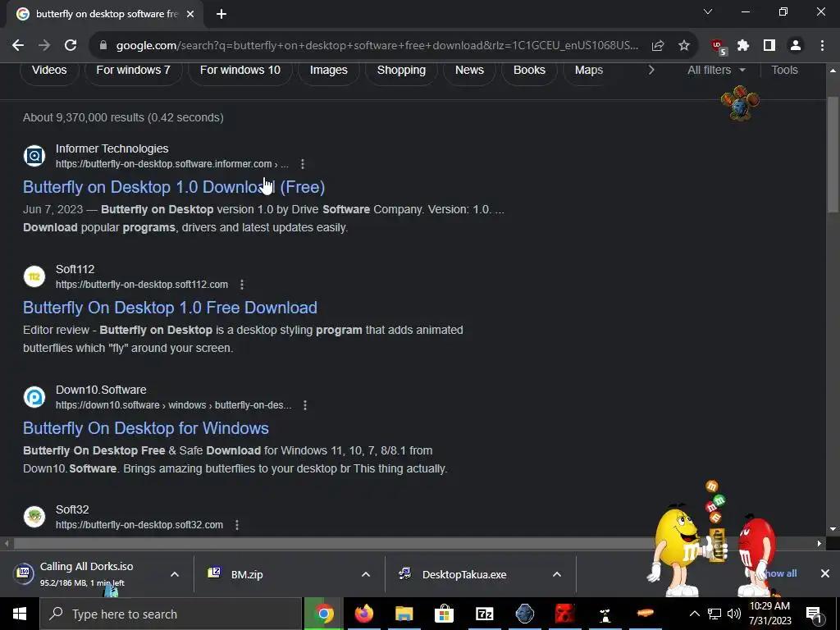
Task: Open the Windows Start menu
Action: point(20,614)
